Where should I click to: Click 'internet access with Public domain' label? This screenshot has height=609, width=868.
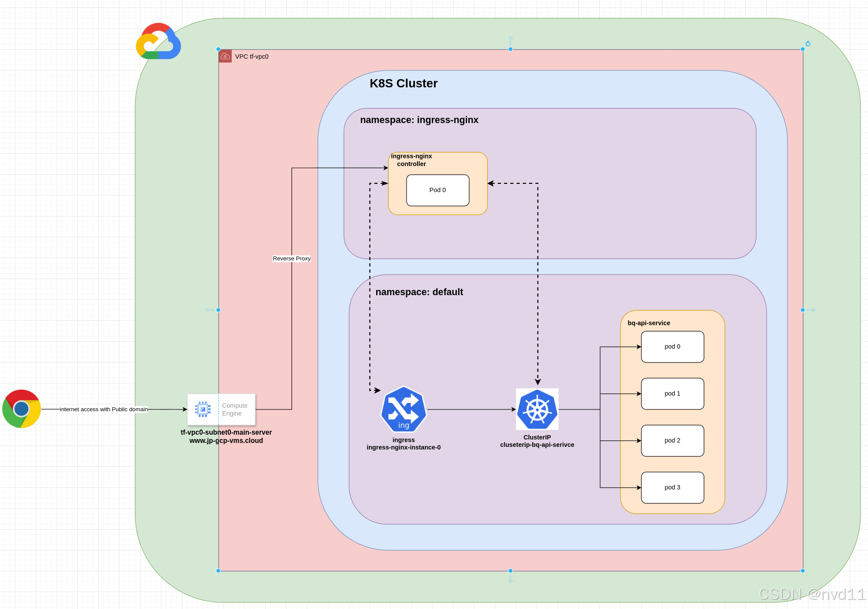coord(104,409)
